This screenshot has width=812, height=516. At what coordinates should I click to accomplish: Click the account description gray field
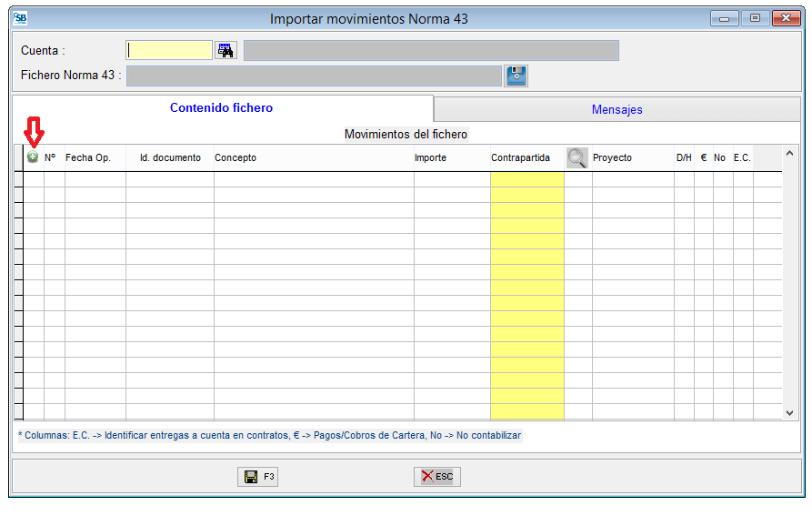tap(431, 50)
